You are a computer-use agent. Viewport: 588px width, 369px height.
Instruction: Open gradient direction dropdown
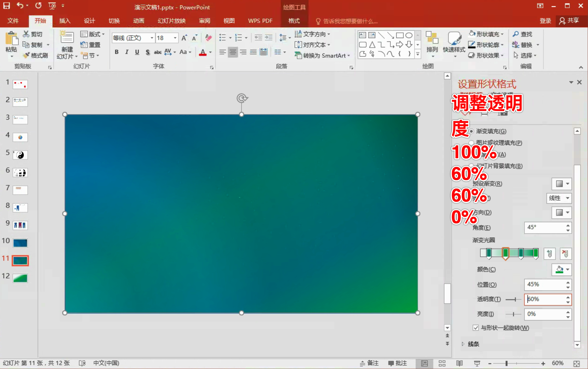pyautogui.click(x=561, y=213)
